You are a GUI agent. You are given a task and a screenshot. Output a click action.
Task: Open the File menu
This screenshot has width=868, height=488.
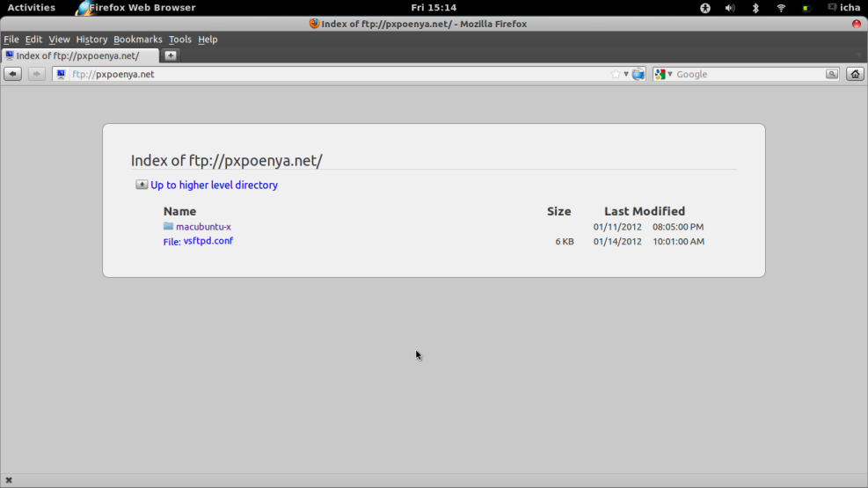(11, 40)
